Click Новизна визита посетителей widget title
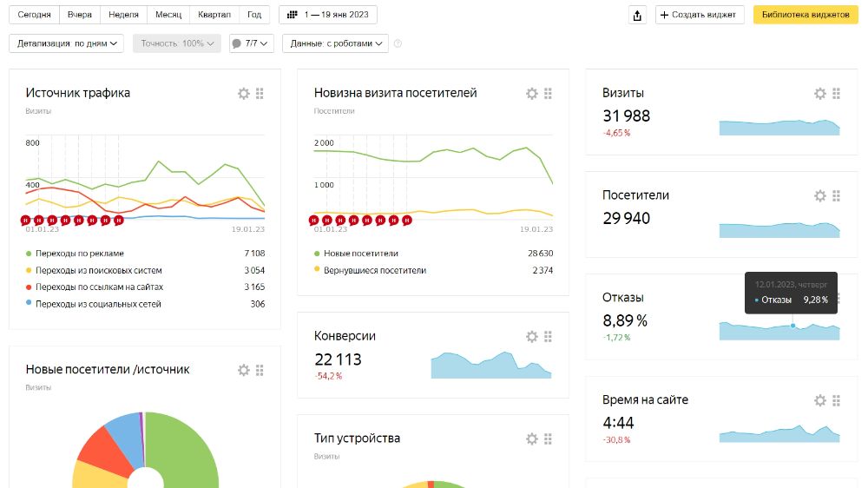868x488 pixels. point(395,93)
